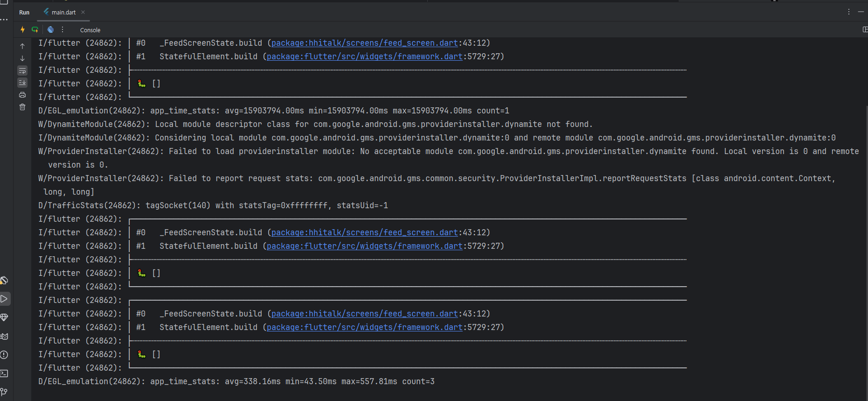Close the main.dart run tab
The width and height of the screenshot is (868, 401).
point(83,12)
